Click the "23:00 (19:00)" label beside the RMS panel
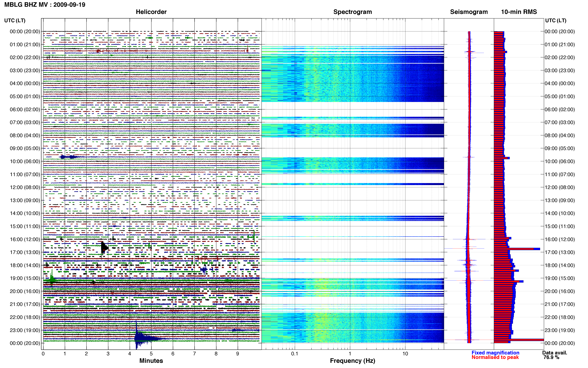The width and height of the screenshot is (588, 368). (x=560, y=330)
